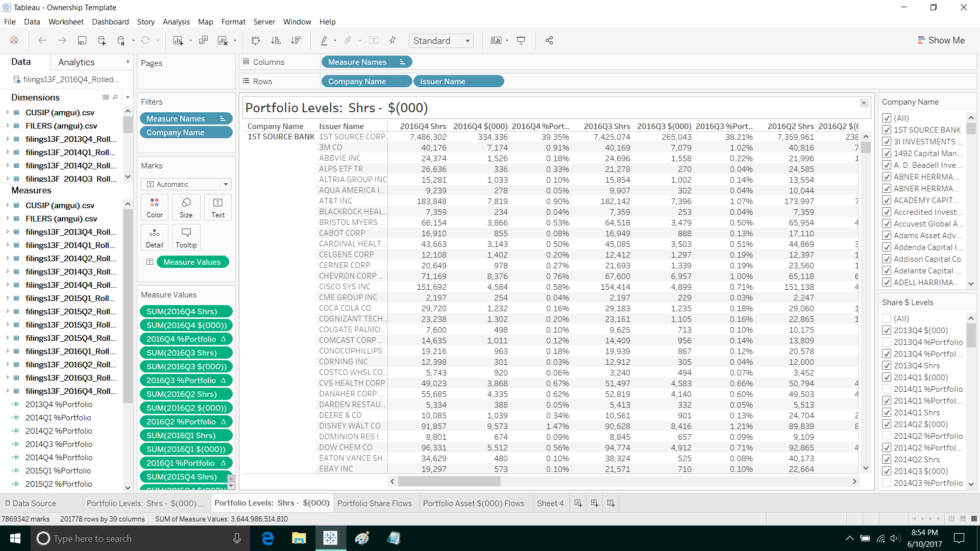Viewport: 980px width, 551px height.
Task: Click the Swap Rows and Columns icon
Action: [256, 40]
